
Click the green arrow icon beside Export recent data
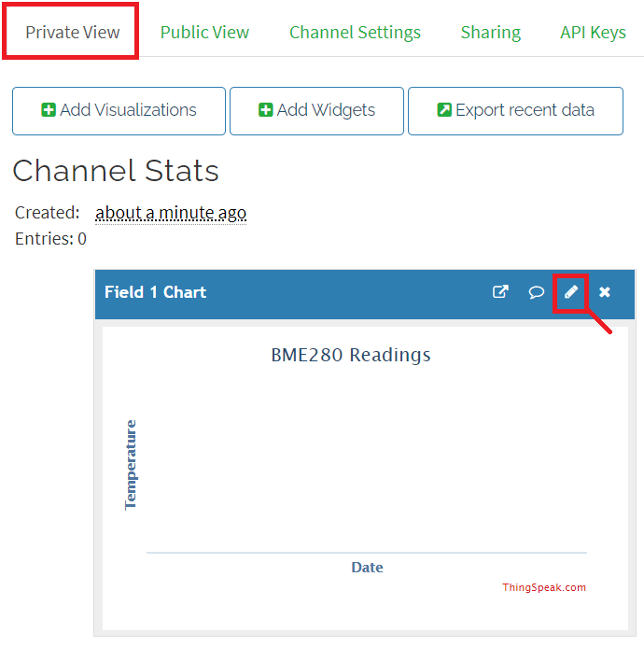click(x=444, y=110)
